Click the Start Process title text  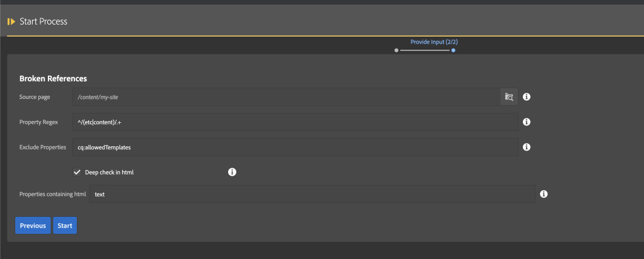pyautogui.click(x=43, y=21)
